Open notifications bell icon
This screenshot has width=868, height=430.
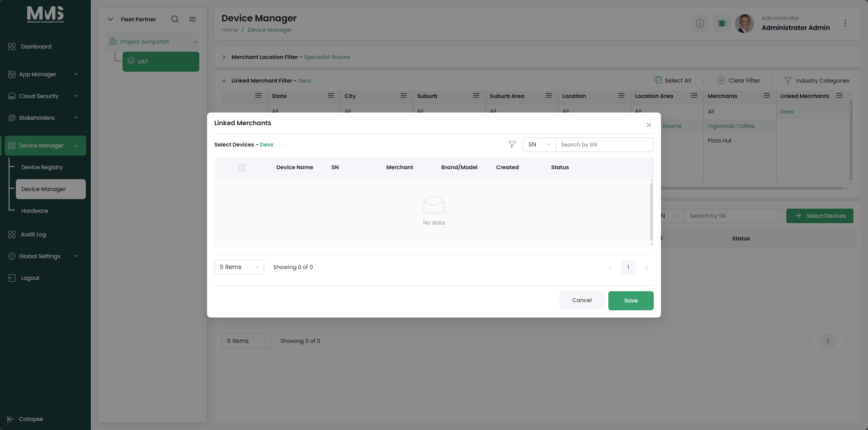(721, 23)
